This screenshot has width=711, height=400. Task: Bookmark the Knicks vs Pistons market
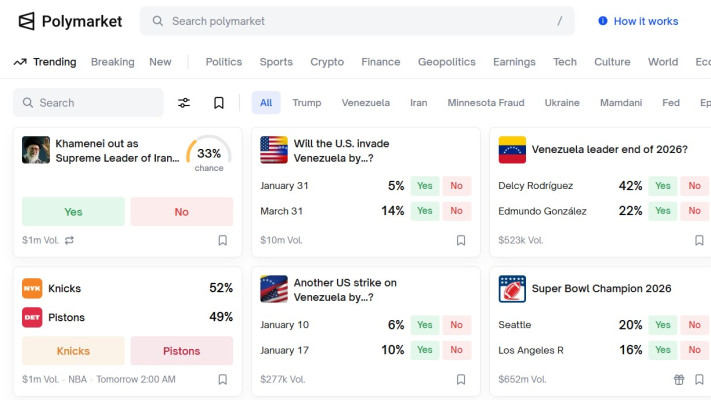pyautogui.click(x=222, y=379)
